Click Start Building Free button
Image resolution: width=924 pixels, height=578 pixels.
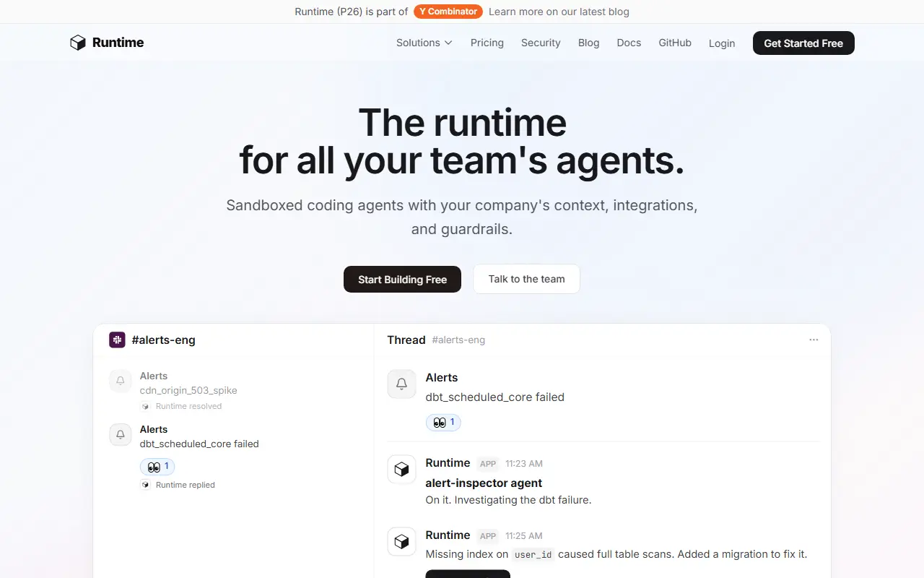tap(402, 279)
